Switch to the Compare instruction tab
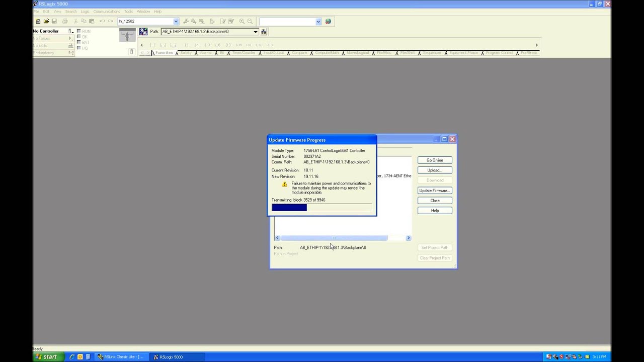Screen dimensions: 644x362 tap(299, 53)
